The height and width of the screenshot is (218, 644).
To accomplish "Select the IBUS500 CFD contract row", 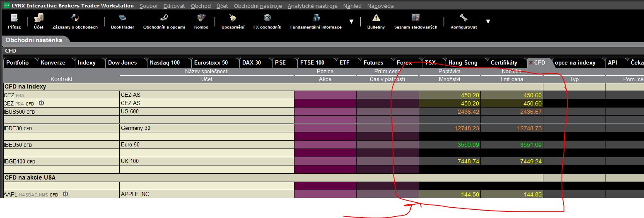I will tap(61, 112).
